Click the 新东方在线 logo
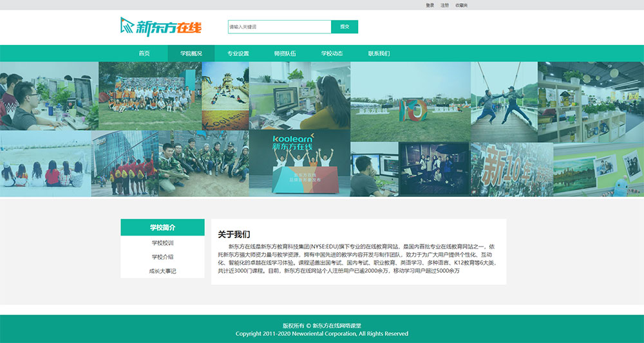The height and width of the screenshot is (343, 644). 161,26
